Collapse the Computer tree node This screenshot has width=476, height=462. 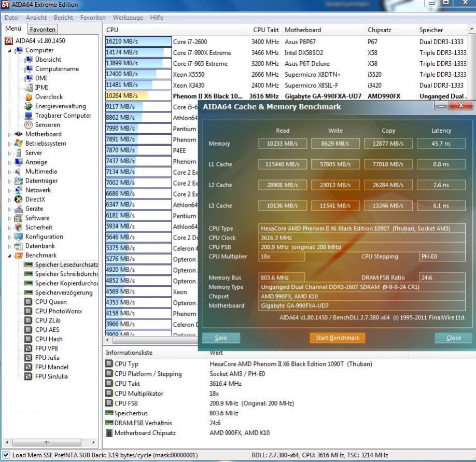click(9, 51)
